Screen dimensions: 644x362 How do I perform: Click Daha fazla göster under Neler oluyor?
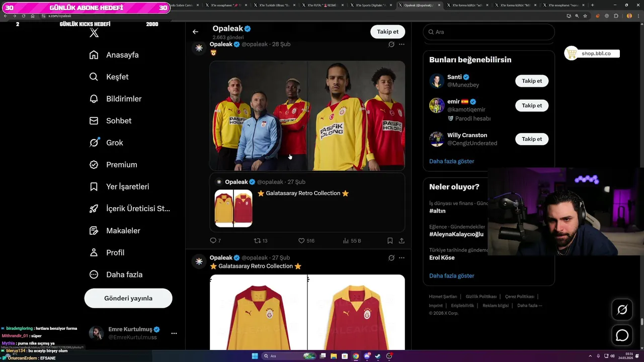452,276
